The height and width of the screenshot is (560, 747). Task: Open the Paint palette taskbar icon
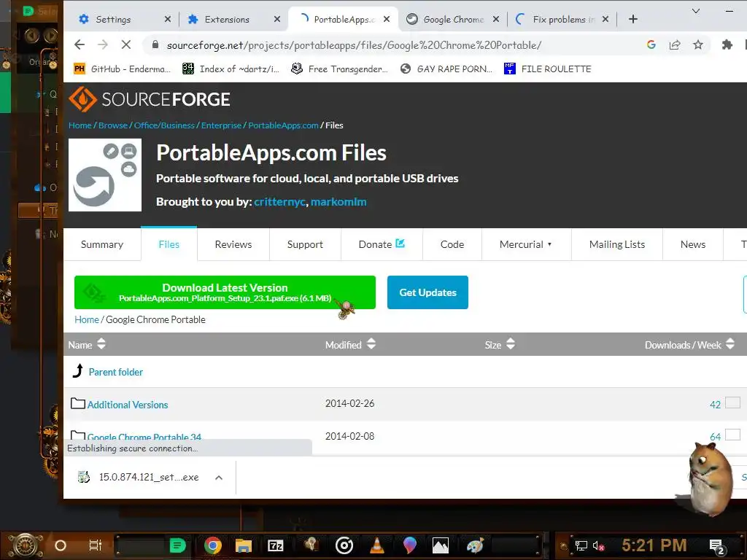pos(475,545)
